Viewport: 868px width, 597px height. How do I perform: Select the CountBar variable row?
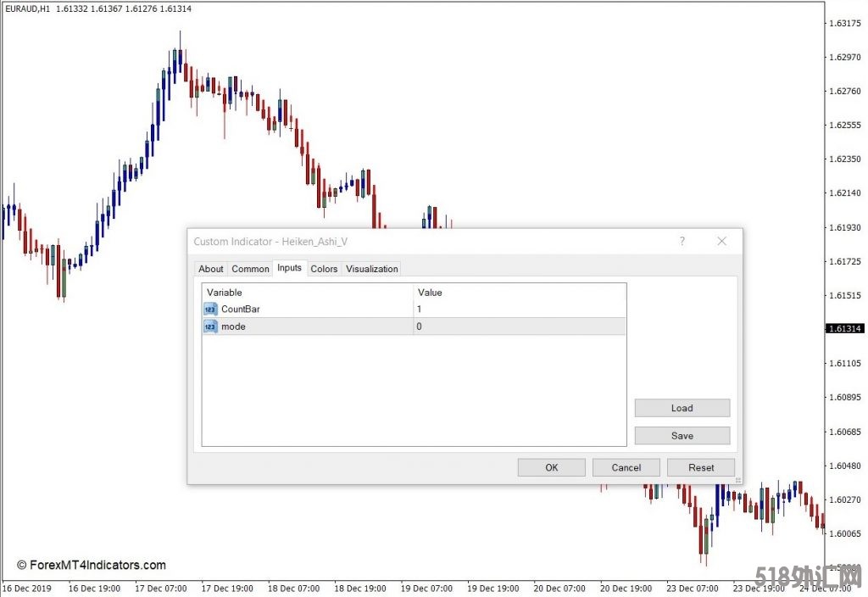[414, 309]
